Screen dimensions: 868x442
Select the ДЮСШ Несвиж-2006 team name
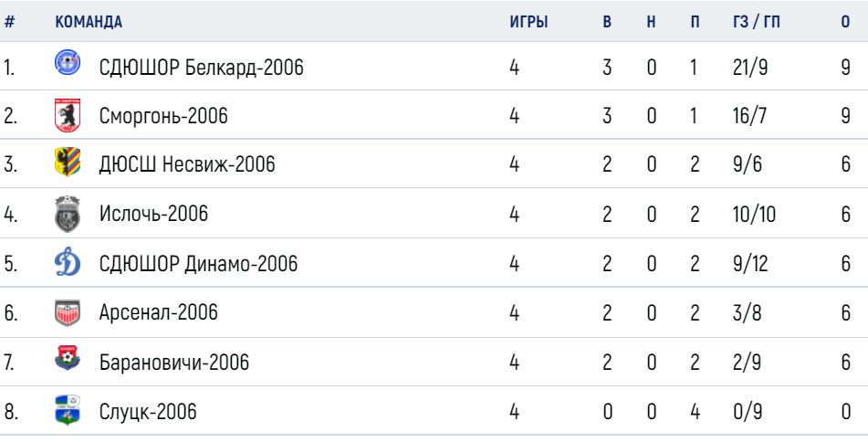click(187, 164)
